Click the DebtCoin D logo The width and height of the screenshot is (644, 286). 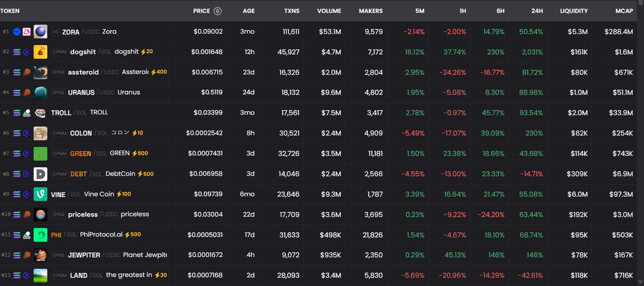coord(40,174)
